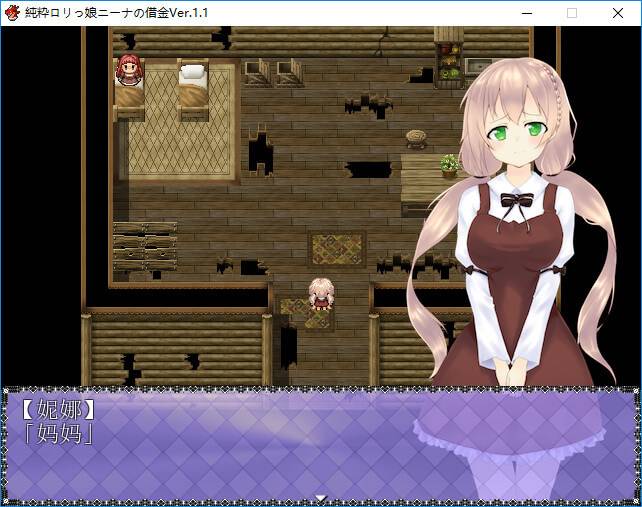Click the round wooden stool

(416, 139)
